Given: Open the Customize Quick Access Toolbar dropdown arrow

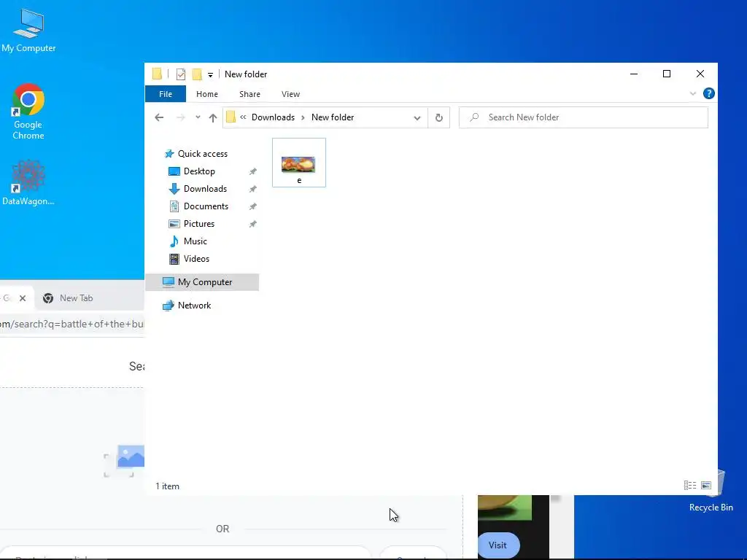Looking at the screenshot, I should coord(210,75).
